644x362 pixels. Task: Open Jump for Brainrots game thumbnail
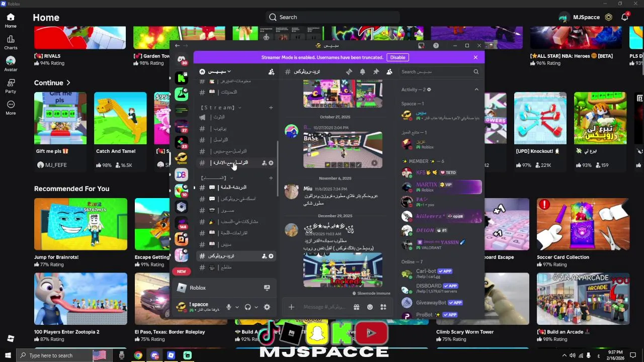click(x=80, y=224)
